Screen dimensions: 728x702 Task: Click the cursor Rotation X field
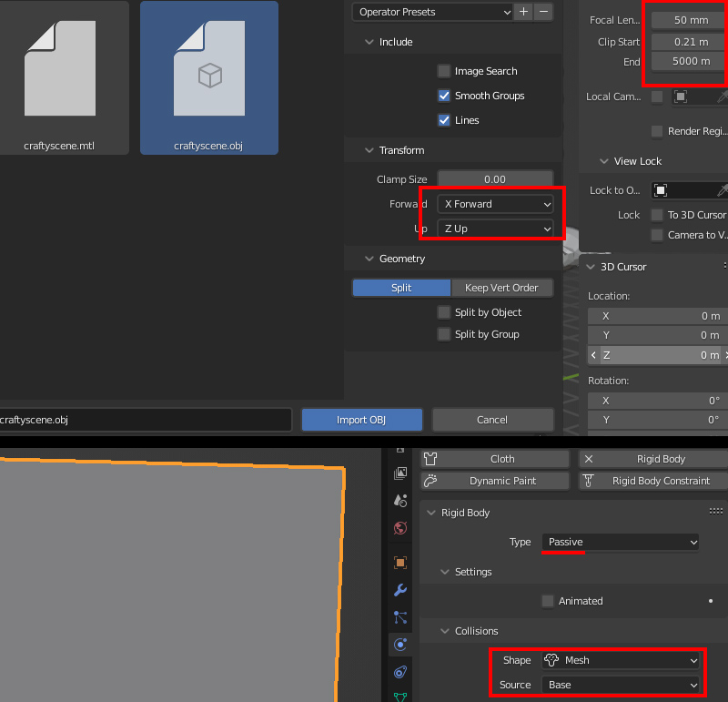656,401
